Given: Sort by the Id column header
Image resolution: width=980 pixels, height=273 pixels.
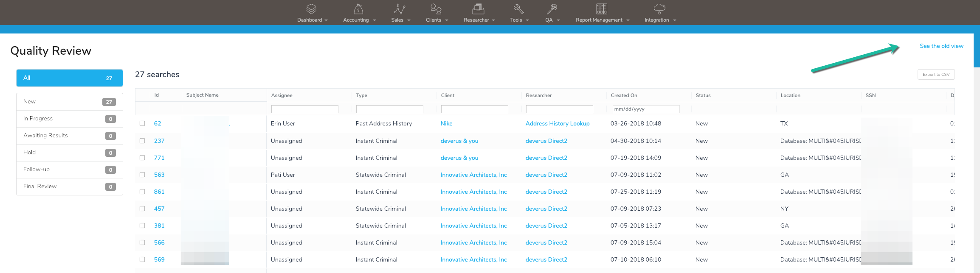Looking at the screenshot, I should point(157,95).
